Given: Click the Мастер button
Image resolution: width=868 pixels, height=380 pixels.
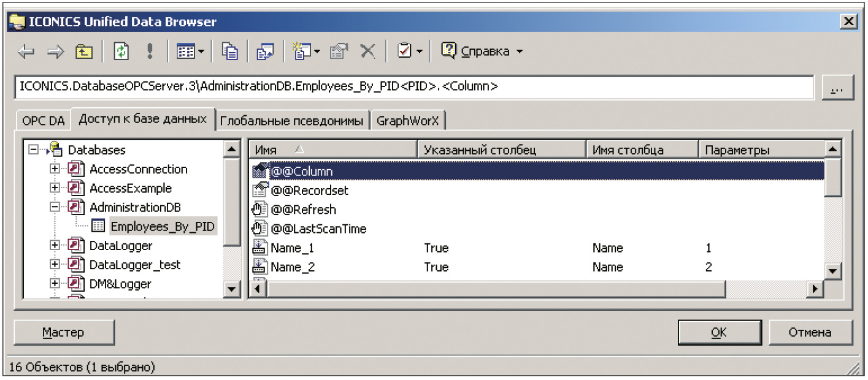Looking at the screenshot, I should (64, 332).
